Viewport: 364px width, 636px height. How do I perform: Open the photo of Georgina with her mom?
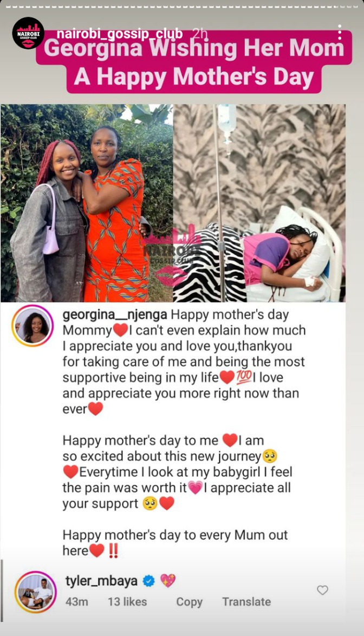(x=87, y=203)
